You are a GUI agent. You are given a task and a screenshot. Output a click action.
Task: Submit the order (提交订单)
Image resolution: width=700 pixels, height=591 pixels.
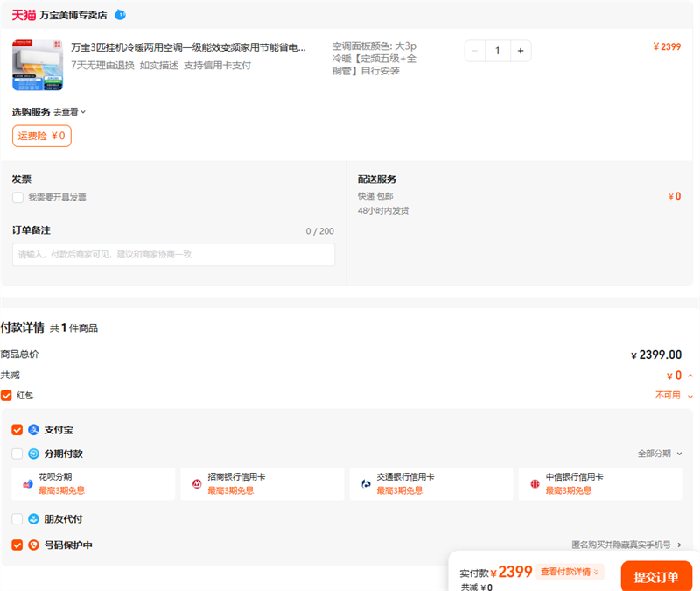(656, 577)
